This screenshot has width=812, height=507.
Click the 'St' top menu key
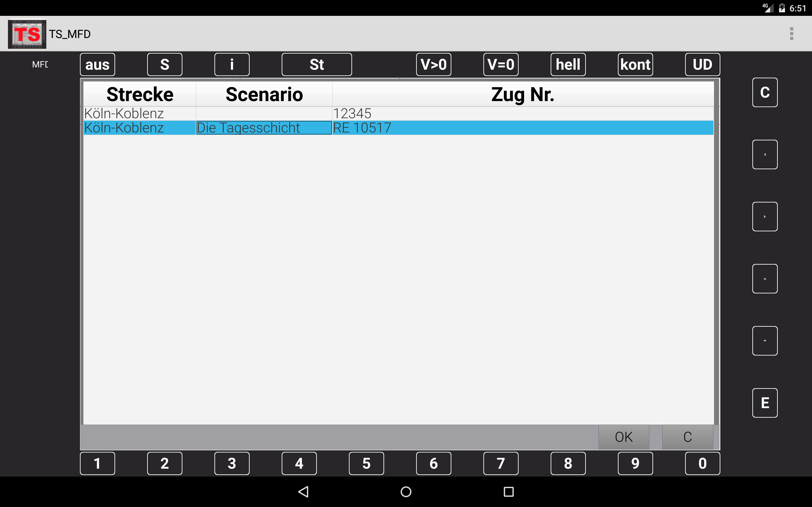[317, 64]
